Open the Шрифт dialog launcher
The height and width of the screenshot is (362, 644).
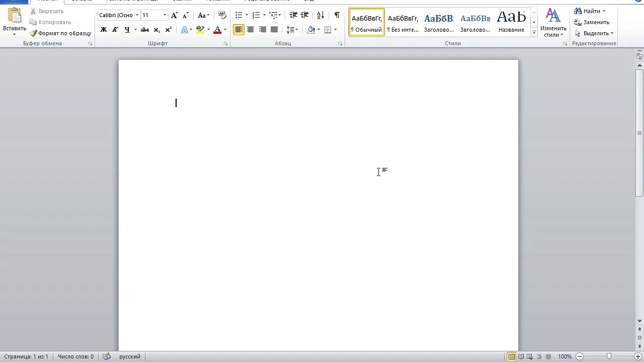[x=226, y=44]
